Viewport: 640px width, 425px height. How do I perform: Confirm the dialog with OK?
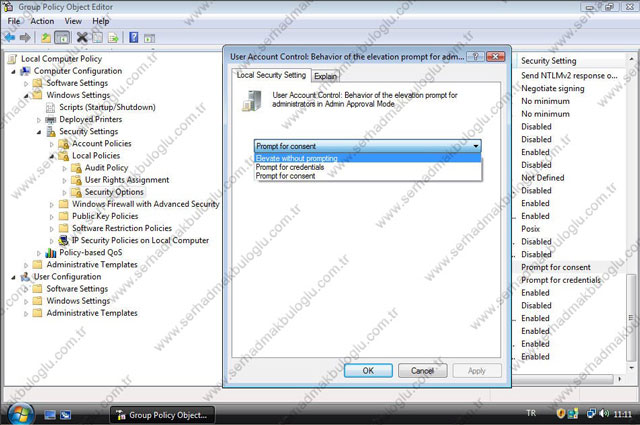pos(368,371)
